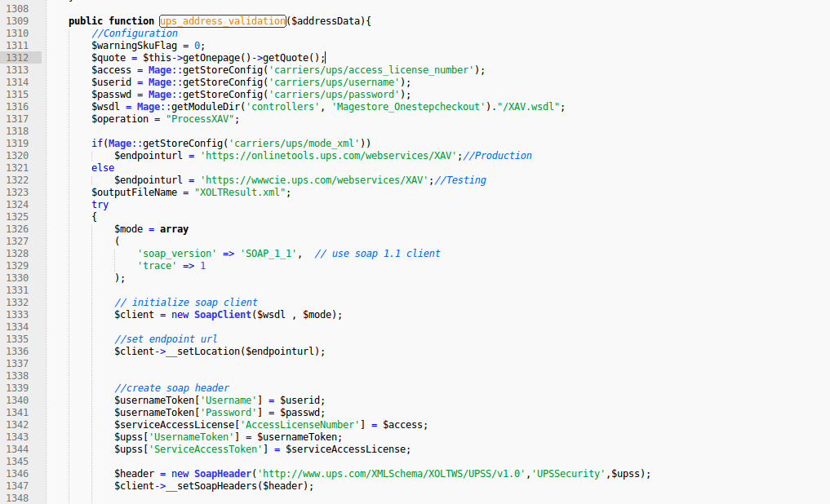The width and height of the screenshot is (830, 504).
Task: Click the __setSoapHeaders method call
Action: pyautogui.click(x=211, y=486)
